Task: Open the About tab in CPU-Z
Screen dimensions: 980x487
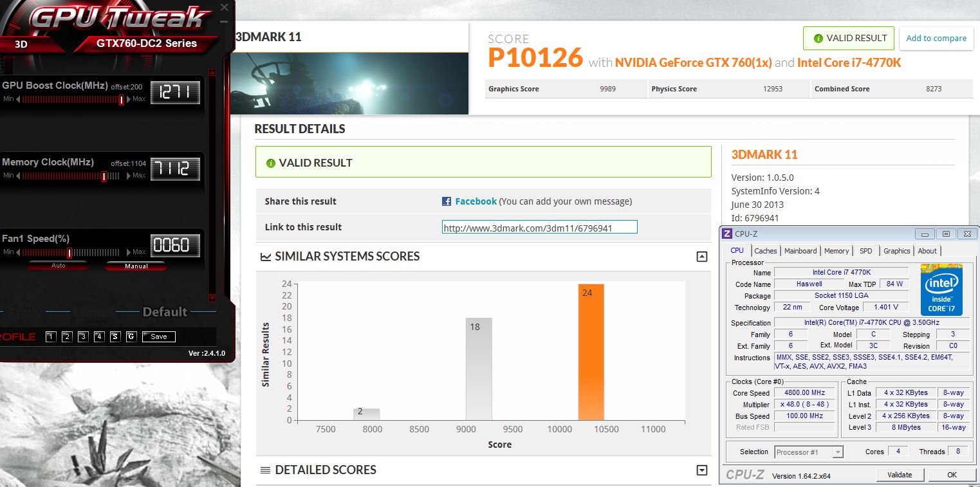Action: pos(927,251)
